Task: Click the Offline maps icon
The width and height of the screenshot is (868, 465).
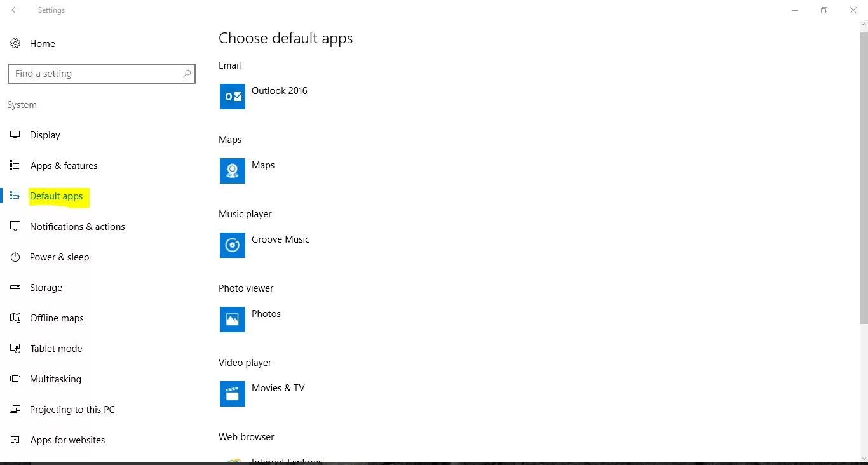Action: click(15, 318)
